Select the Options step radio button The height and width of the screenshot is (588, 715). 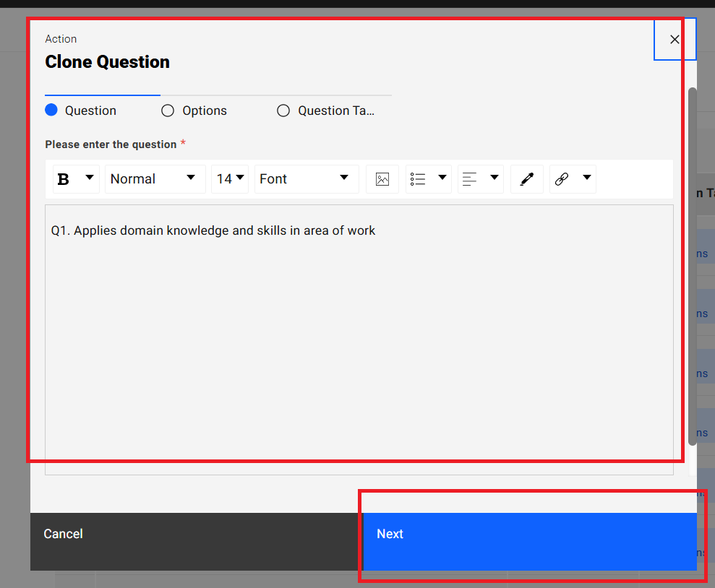(x=168, y=111)
